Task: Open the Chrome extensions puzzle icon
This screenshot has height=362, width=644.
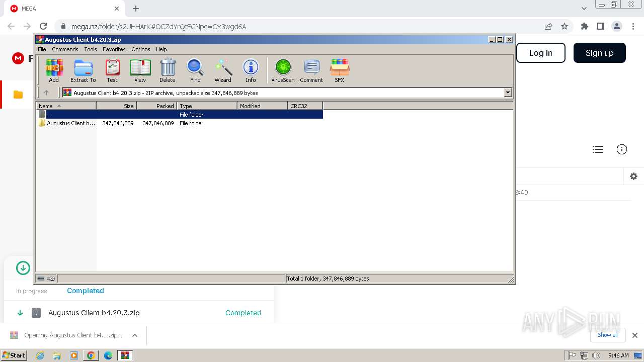Action: [584, 26]
